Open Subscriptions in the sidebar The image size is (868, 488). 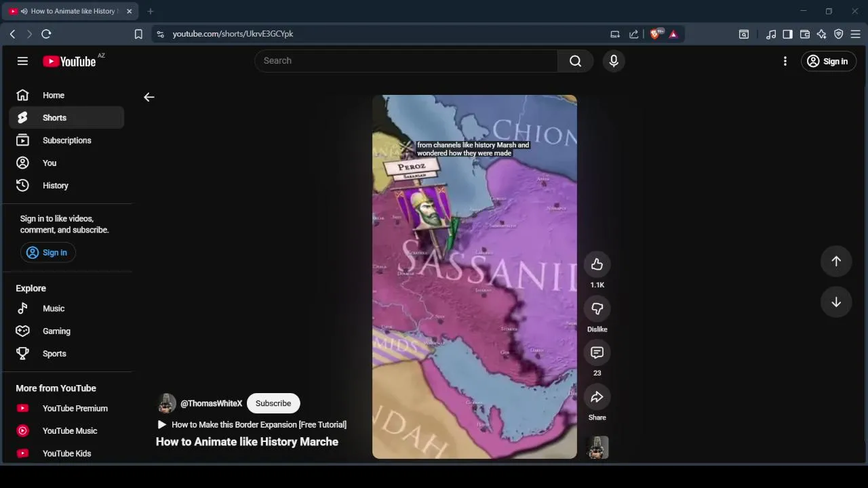[x=66, y=140]
